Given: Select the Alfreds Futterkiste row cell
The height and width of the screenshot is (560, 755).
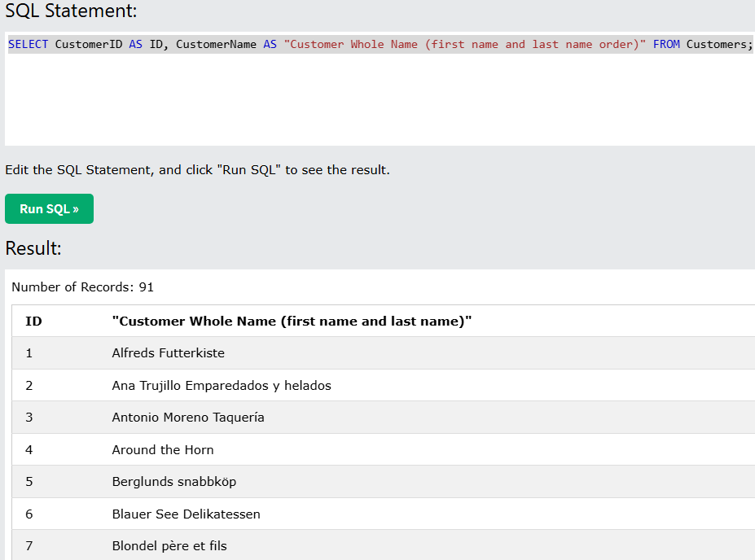Looking at the screenshot, I should coord(168,353).
